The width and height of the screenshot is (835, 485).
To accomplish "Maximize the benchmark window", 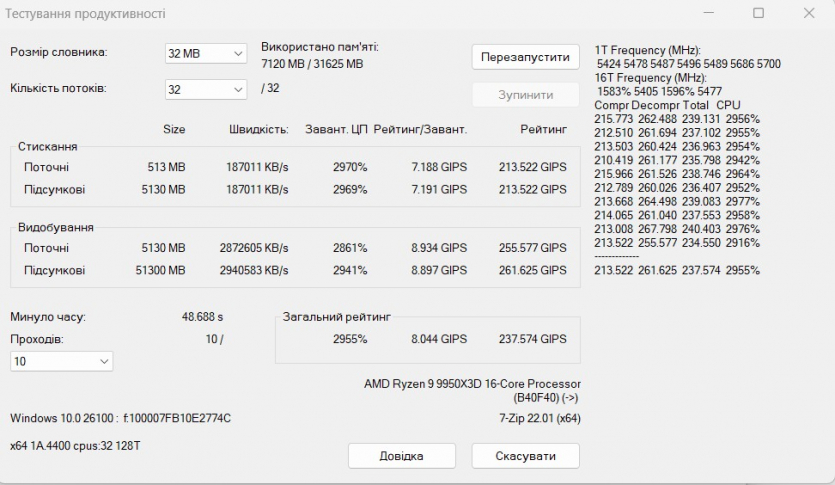I will [x=758, y=14].
